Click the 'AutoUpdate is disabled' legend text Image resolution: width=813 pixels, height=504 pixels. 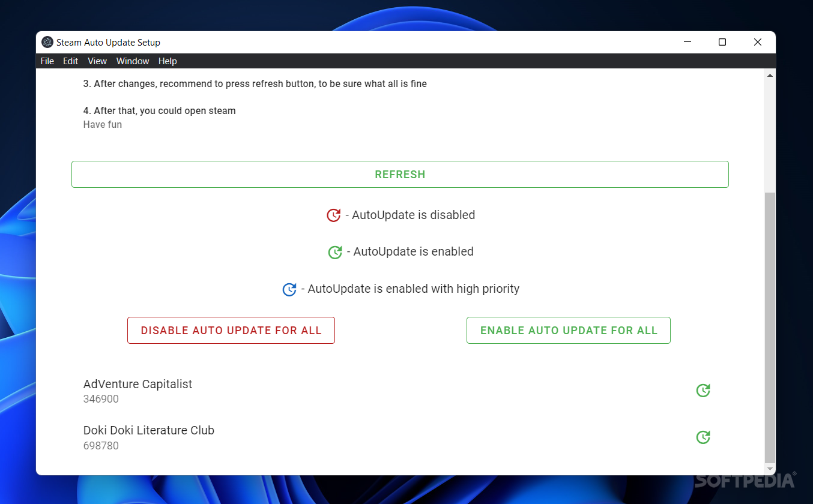coord(410,215)
